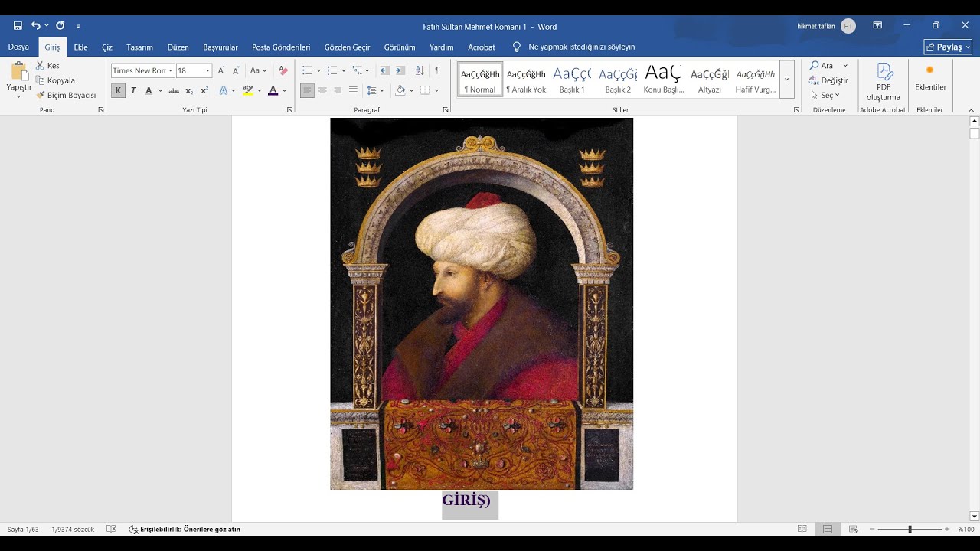980x551 pixels.
Task: Switch to the Tasarım tab
Action: [139, 47]
